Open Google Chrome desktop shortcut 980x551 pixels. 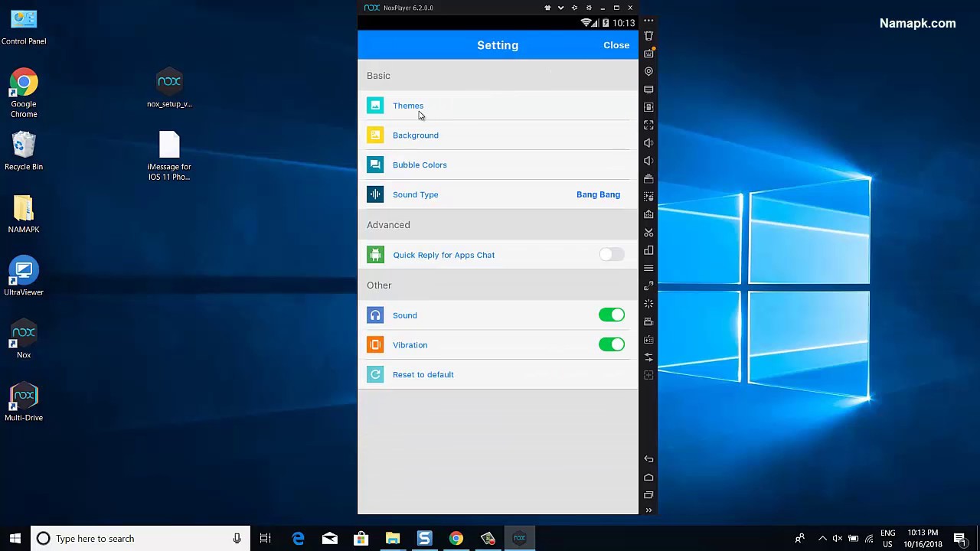coord(24,94)
